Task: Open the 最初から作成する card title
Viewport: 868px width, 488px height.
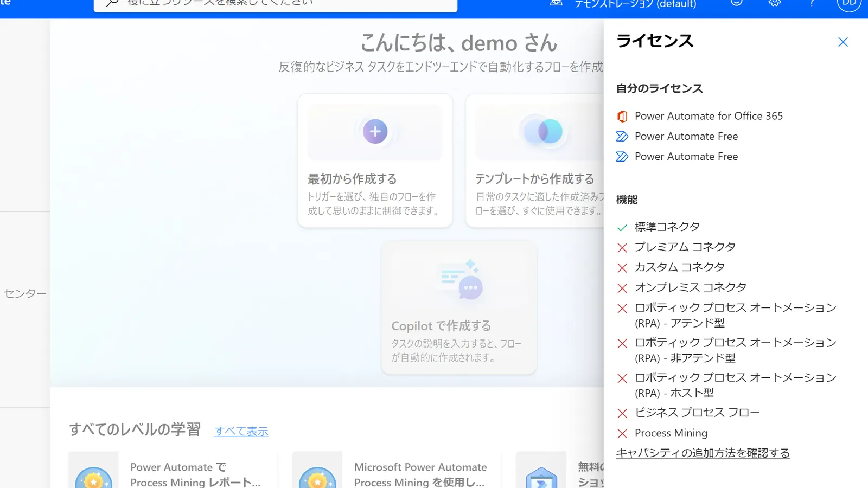Action: 352,179
